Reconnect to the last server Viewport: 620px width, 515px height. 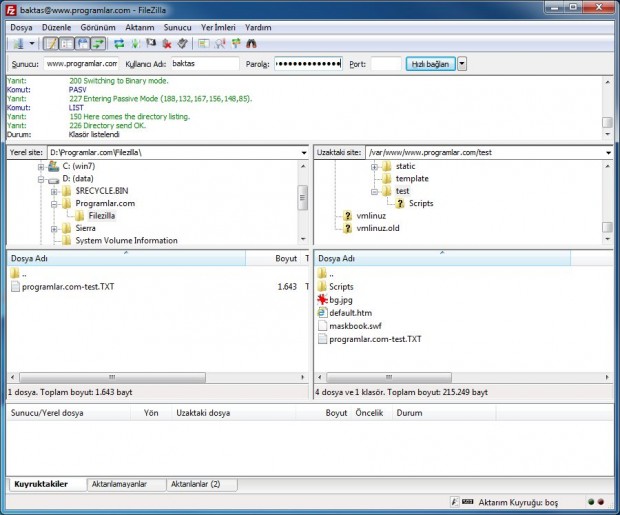click(x=182, y=44)
